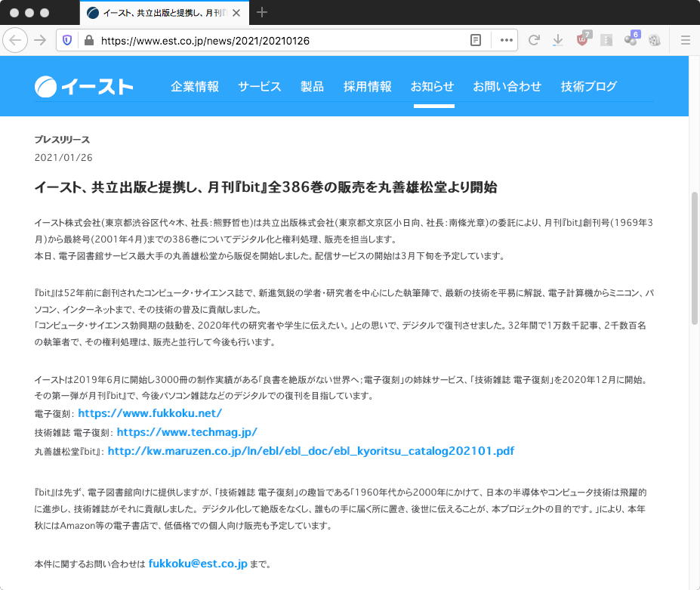Click the イースト site logo
700x590 pixels.
click(84, 86)
